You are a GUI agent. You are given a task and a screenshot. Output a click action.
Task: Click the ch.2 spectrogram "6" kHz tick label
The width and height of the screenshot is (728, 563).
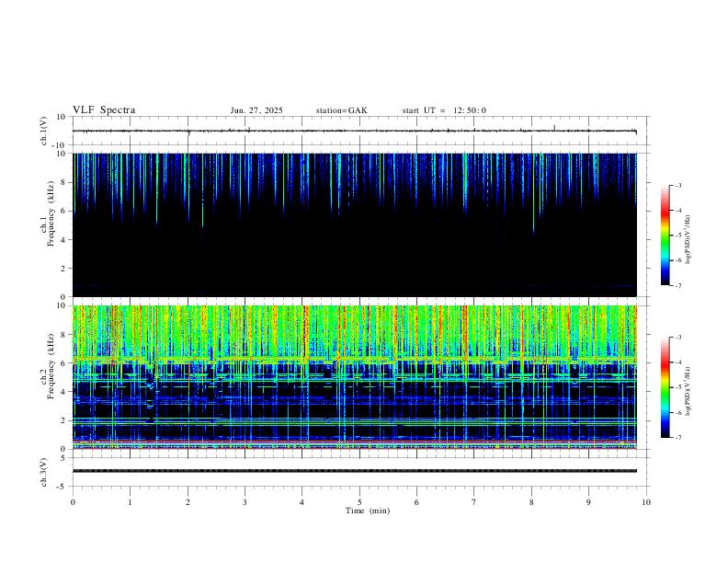pyautogui.click(x=63, y=362)
